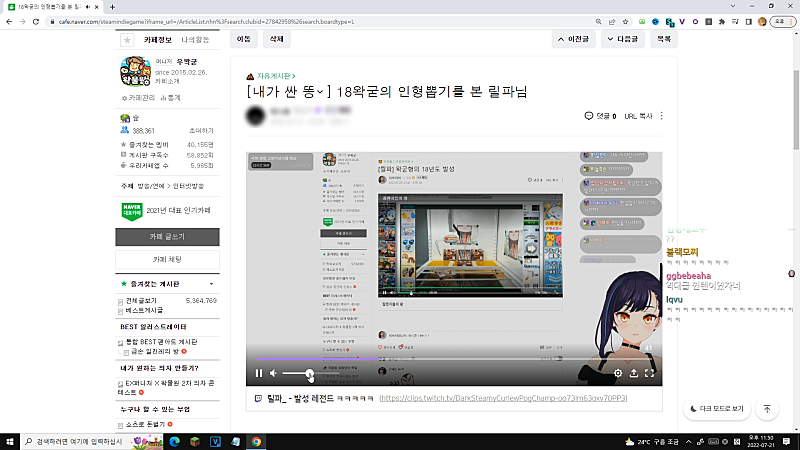Enable 다크 모드로 보기 dark mode
This screenshot has width=800, height=450.
[x=717, y=409]
